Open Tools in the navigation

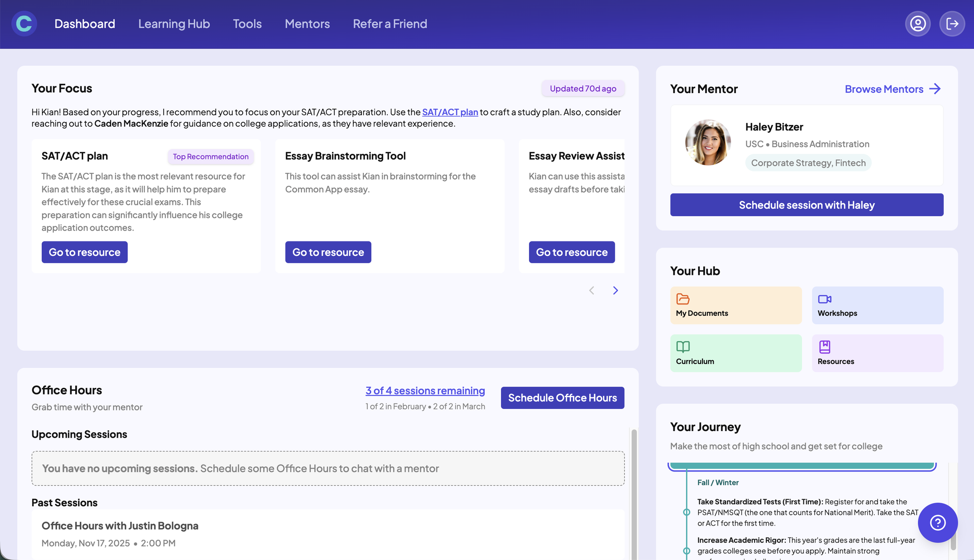coord(247,24)
